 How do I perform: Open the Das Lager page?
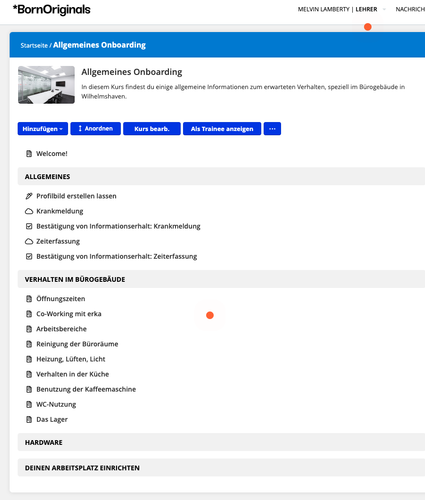click(52, 419)
